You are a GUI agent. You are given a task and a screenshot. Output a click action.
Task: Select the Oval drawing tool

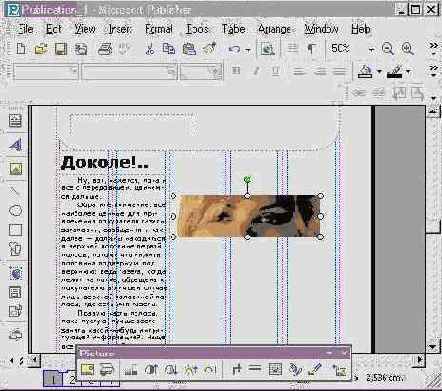(15, 210)
